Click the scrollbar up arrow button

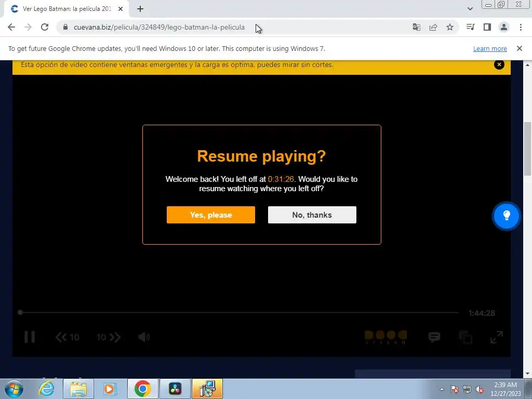[528, 64]
